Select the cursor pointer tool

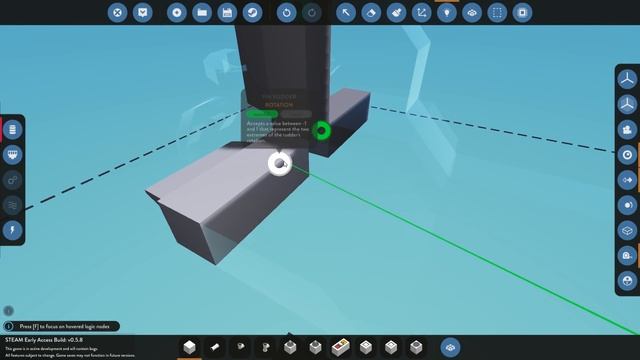tap(346, 13)
